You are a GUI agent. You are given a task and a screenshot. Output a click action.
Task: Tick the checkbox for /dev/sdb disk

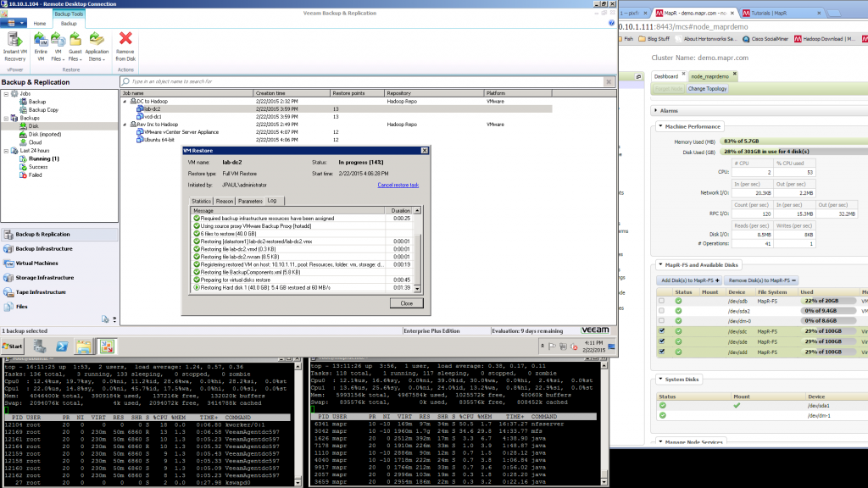[x=661, y=301]
